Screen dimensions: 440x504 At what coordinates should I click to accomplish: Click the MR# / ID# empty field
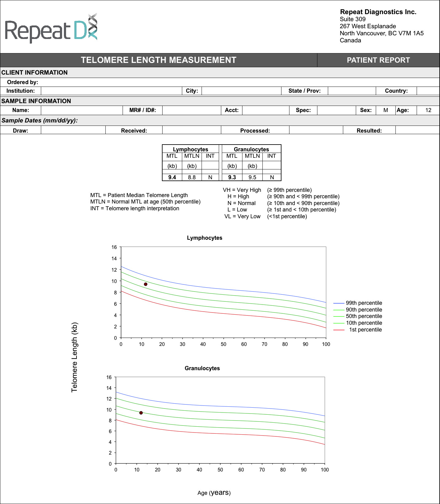tap(191, 110)
